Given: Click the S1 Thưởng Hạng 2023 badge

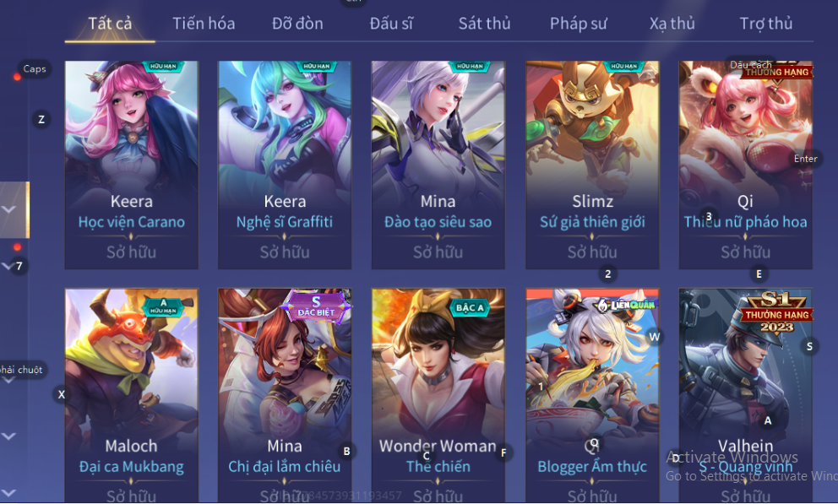Looking at the screenshot, I should pos(777,312).
